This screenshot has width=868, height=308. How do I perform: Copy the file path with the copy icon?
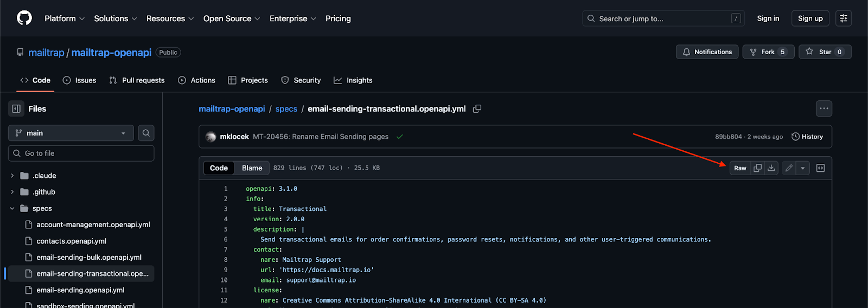pyautogui.click(x=477, y=109)
